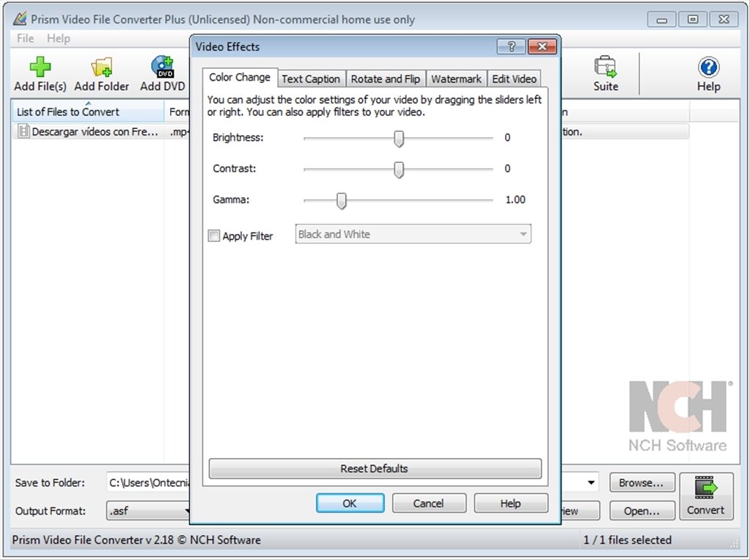Close the Video Effects dialog

tap(542, 46)
